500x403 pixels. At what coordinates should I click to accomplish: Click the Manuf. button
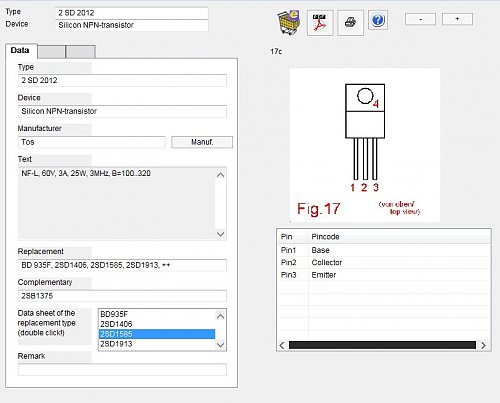[202, 142]
